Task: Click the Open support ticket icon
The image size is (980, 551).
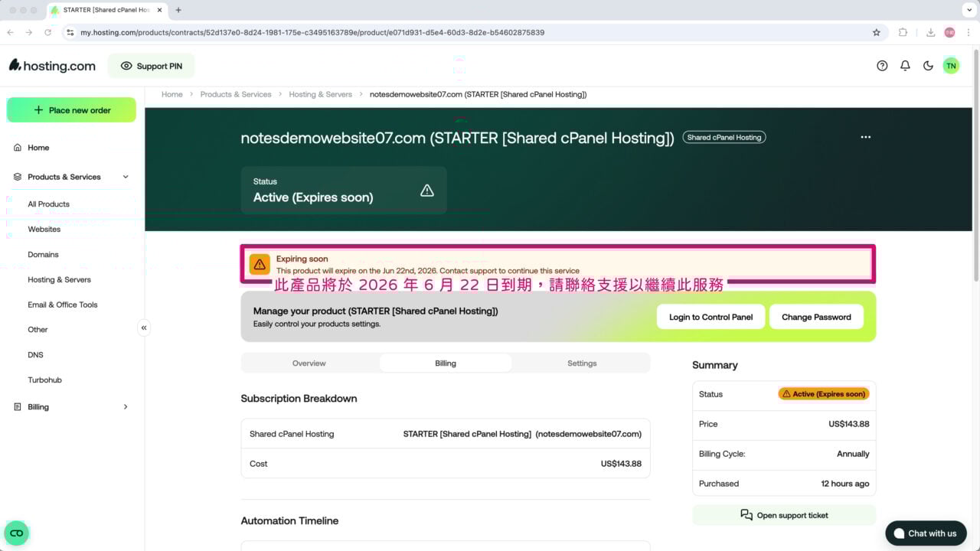Action: [746, 514]
